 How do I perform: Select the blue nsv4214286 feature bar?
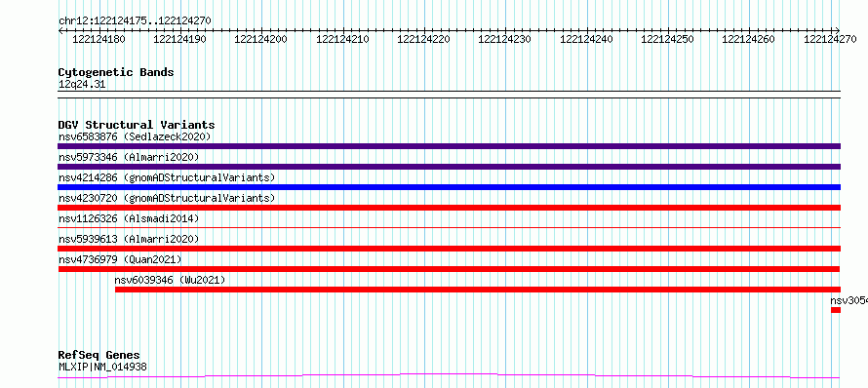tap(449, 187)
